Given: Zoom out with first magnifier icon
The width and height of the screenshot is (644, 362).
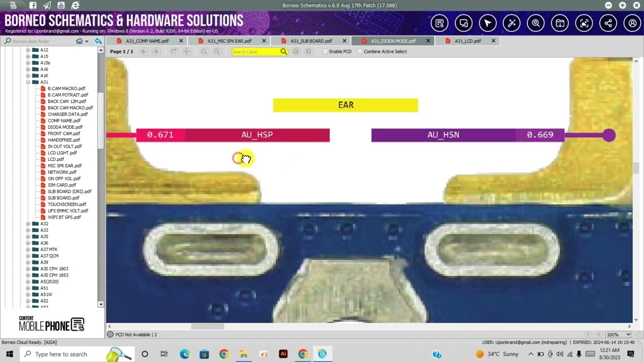Looking at the screenshot, I should coord(205,52).
